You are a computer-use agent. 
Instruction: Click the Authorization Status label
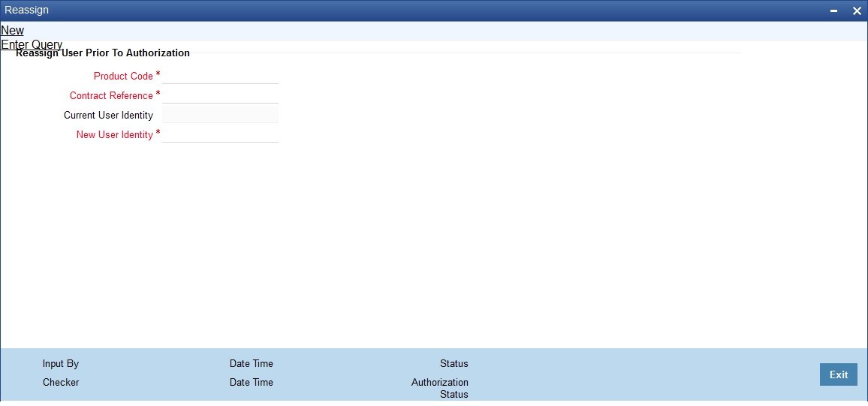440,388
